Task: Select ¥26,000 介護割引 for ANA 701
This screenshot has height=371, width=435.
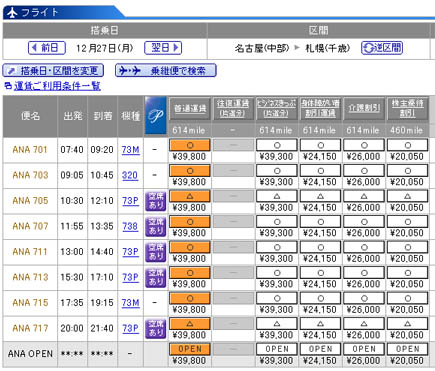Action: click(x=364, y=145)
